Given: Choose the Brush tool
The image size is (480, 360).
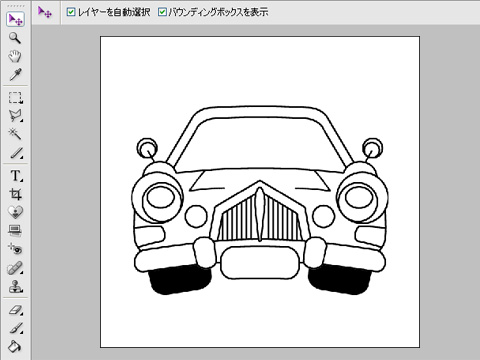Looking at the screenshot, I should [x=15, y=328].
